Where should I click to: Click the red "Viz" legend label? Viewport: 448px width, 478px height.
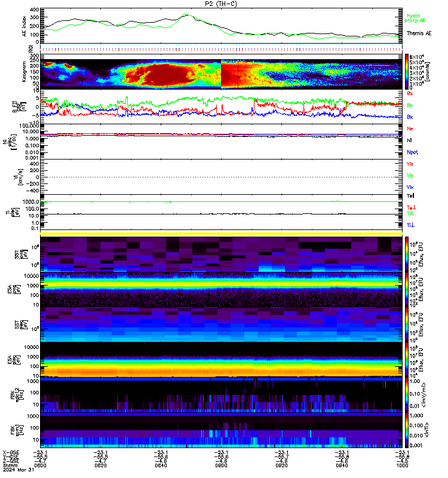click(x=410, y=164)
